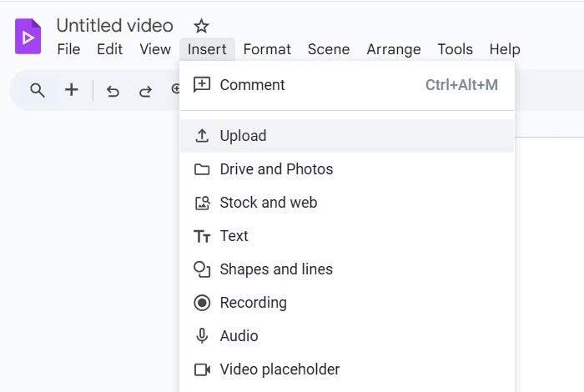Image resolution: width=584 pixels, height=392 pixels.
Task: Open the View menu
Action: coord(155,49)
